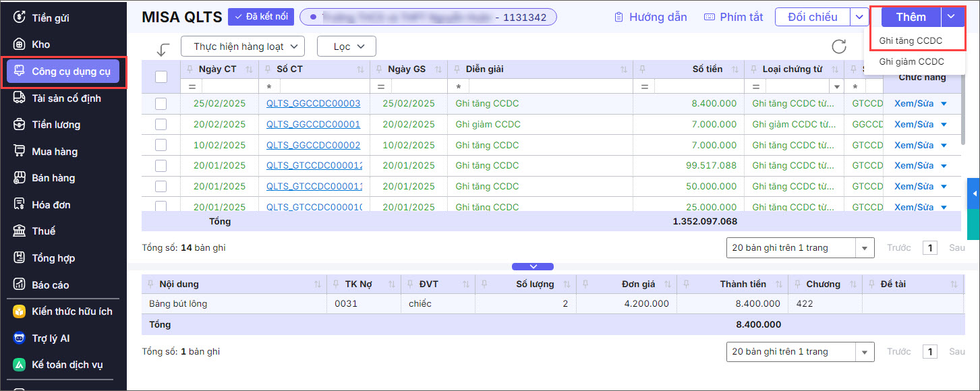Click the Kế toán dịch vụ icon

(20, 365)
